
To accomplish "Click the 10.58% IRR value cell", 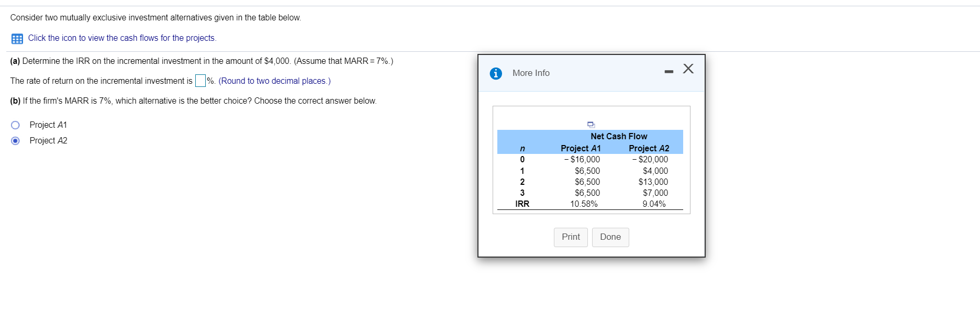I will (584, 204).
